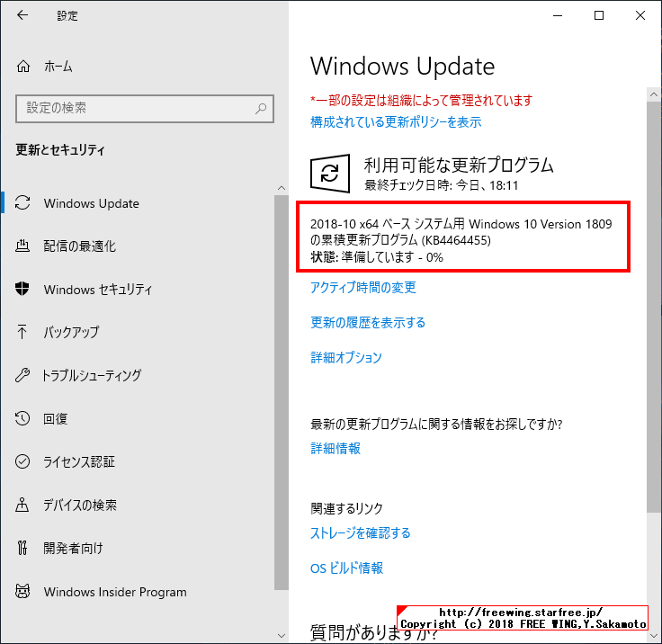Click the 開発者向け tools icon
Image resolution: width=662 pixels, height=644 pixels.
pos(22,548)
